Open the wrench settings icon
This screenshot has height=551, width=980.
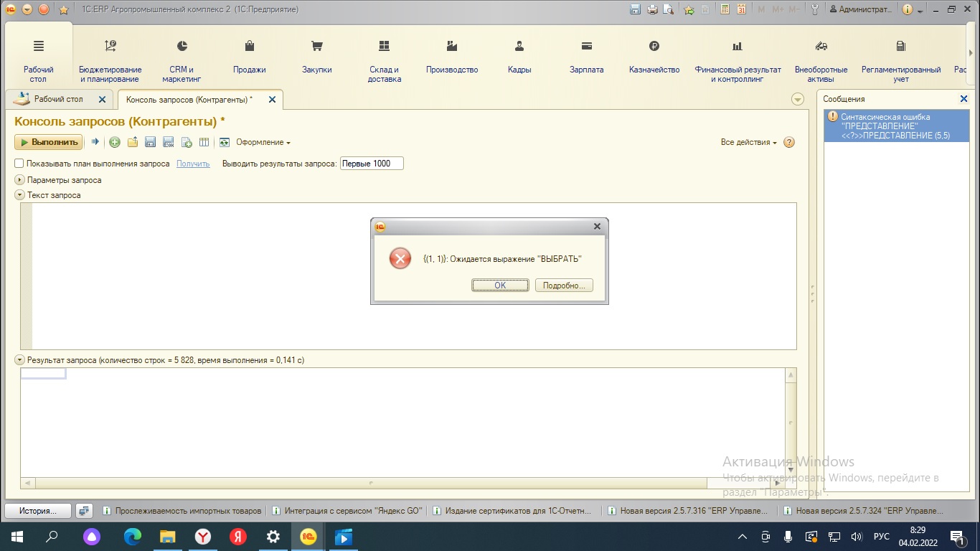tap(815, 9)
